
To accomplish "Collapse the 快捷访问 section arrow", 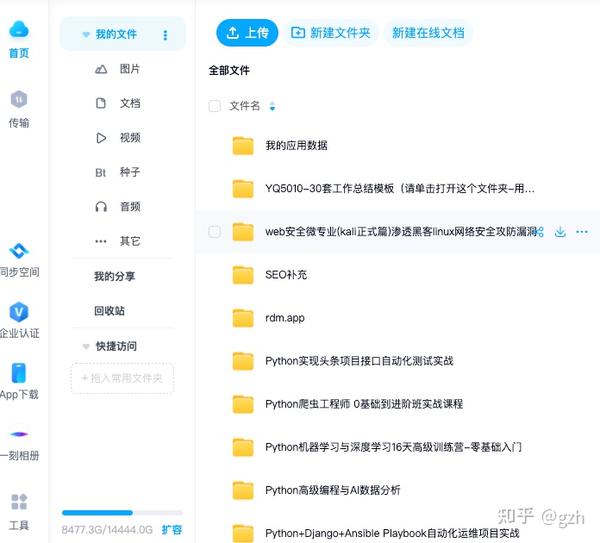I will [86, 346].
